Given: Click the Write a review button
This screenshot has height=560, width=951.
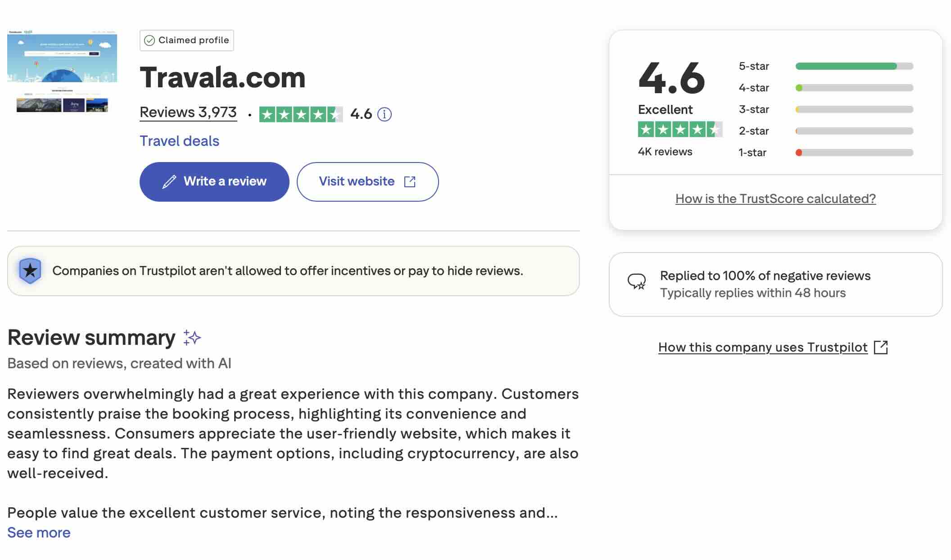Looking at the screenshot, I should [214, 181].
